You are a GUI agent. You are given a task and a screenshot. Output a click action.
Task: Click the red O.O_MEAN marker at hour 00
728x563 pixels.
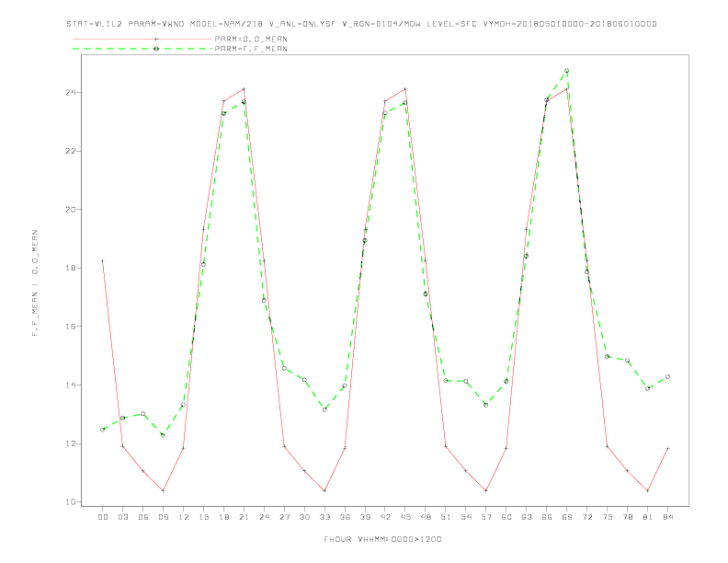[103, 261]
